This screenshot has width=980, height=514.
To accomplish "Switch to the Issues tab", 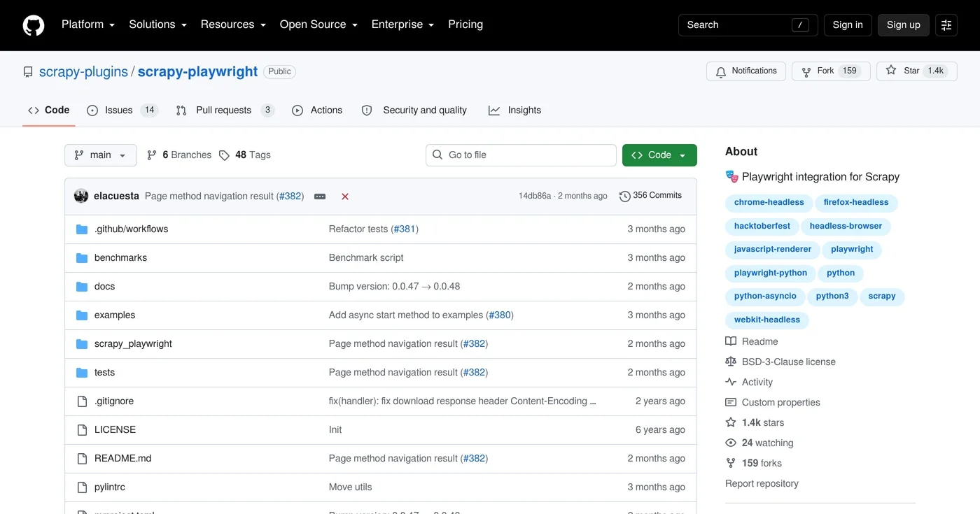I will click(x=122, y=110).
